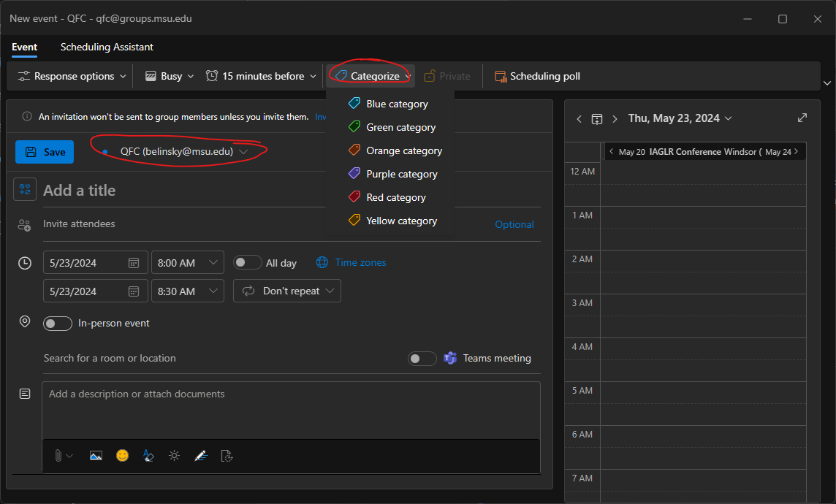Click the text highlighter formatting icon

(x=148, y=455)
